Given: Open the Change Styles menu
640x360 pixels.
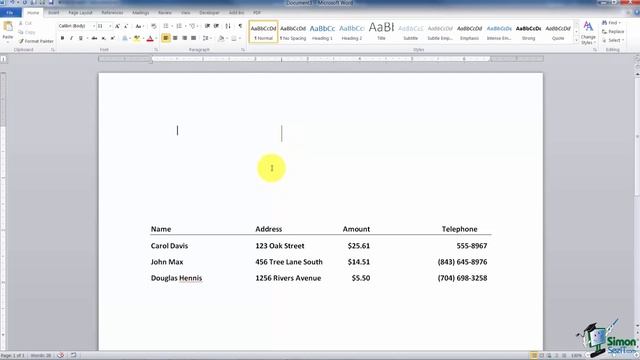Looking at the screenshot, I should (588, 33).
